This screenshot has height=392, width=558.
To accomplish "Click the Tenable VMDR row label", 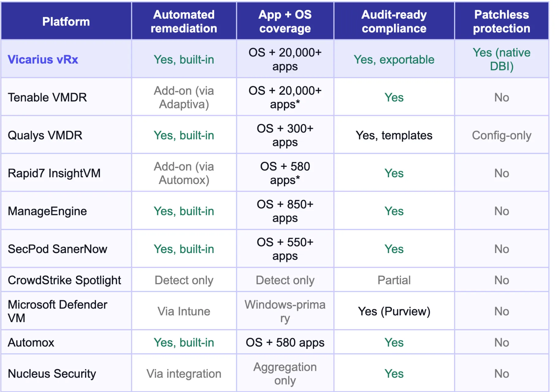I will 47,97.
